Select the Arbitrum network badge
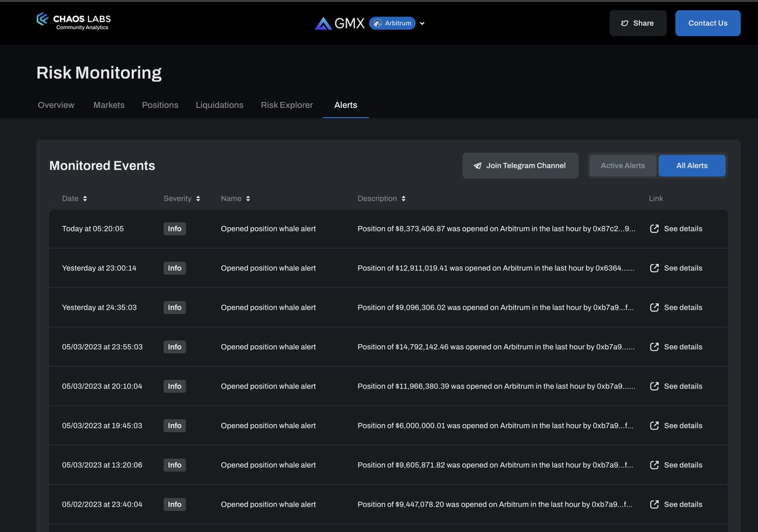The height and width of the screenshot is (532, 758). (x=392, y=23)
